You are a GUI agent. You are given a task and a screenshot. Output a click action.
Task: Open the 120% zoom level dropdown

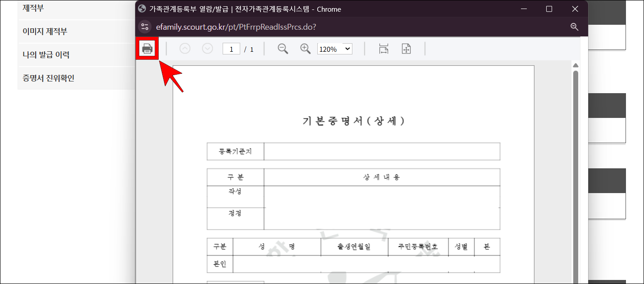pos(334,49)
